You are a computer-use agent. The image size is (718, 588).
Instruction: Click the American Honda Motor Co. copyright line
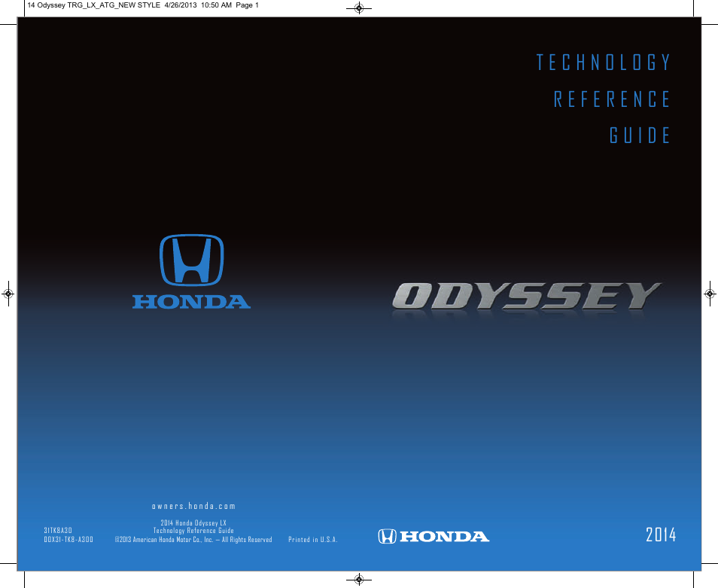(x=193, y=540)
